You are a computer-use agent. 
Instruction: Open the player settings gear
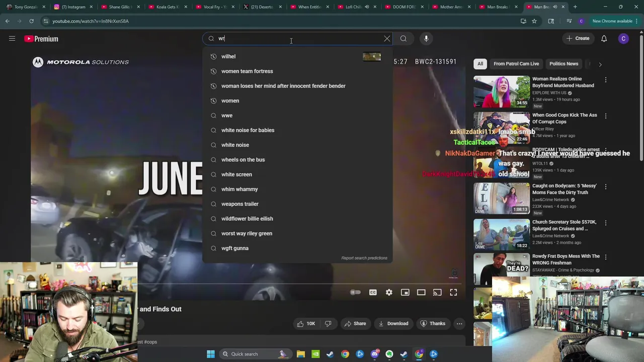389,292
